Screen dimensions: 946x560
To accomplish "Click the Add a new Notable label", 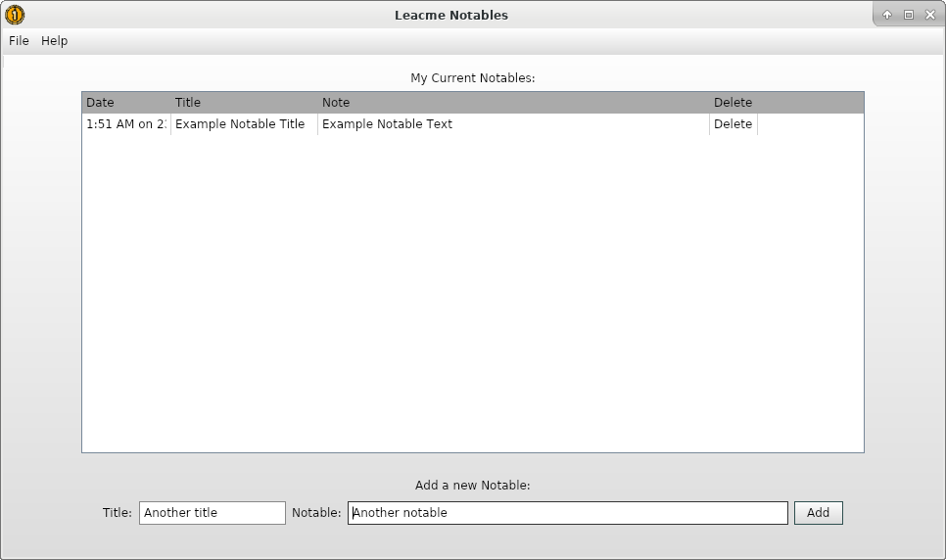I will click(472, 486).
